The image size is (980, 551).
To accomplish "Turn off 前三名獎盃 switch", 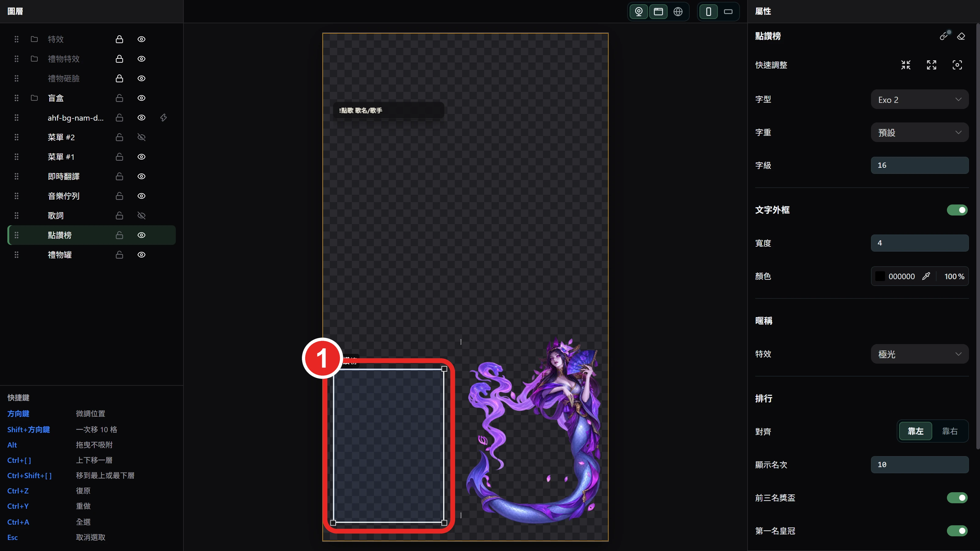I will pos(957,497).
